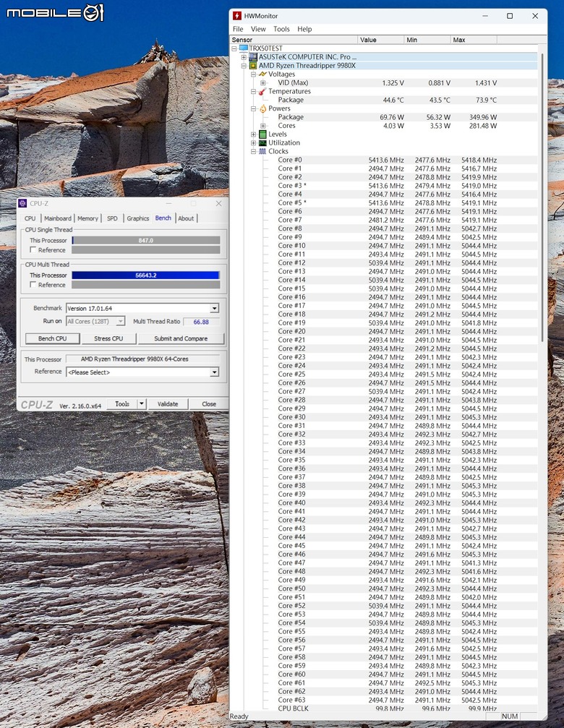Click the Bench CPU button
564x728 pixels.
tap(53, 338)
